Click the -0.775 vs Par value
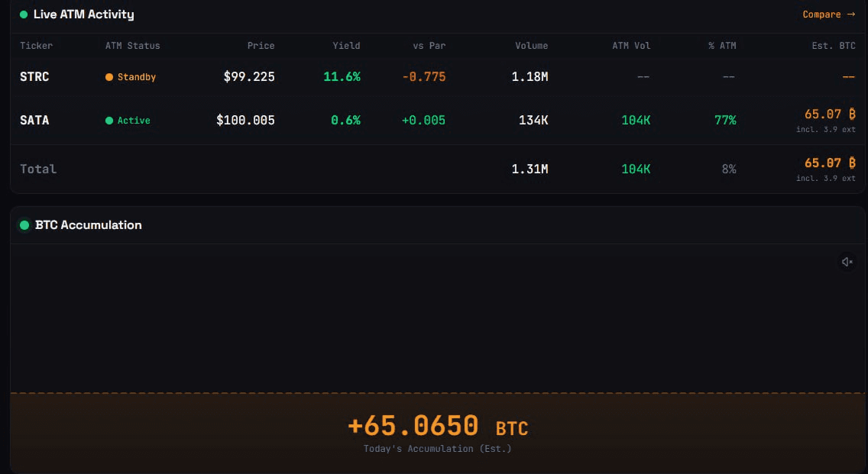This screenshot has width=868, height=474. pyautogui.click(x=423, y=77)
